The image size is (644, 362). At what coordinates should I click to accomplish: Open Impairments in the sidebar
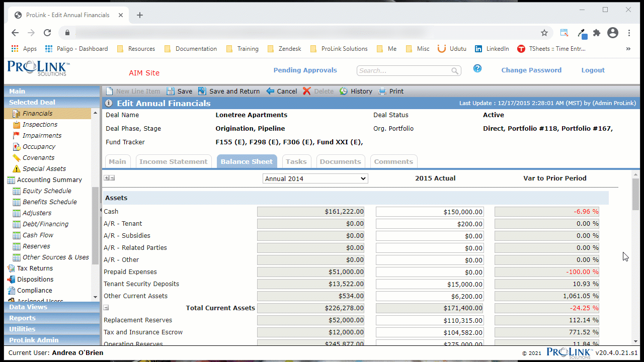tap(42, 135)
